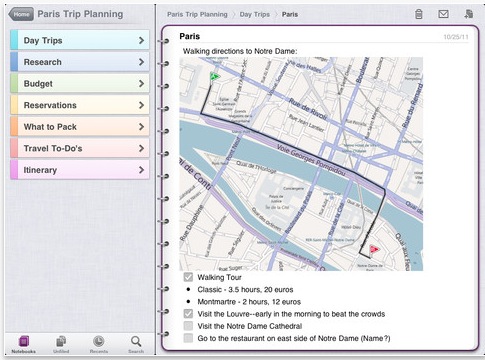Click the trash can delete icon
Image resolution: width=485 pixels, height=360 pixels.
tap(419, 14)
